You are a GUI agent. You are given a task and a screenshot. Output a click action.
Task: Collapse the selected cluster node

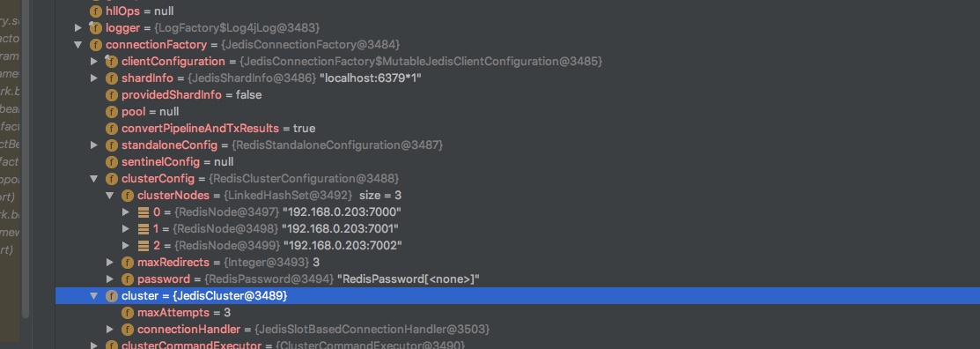pyautogui.click(x=93, y=296)
